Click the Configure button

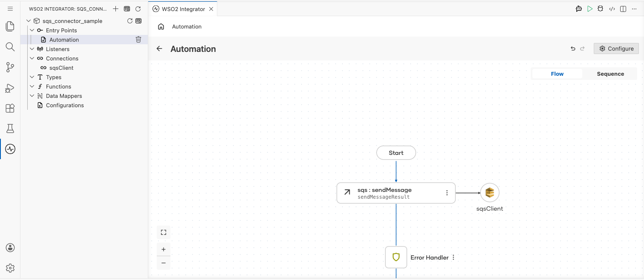tap(616, 49)
